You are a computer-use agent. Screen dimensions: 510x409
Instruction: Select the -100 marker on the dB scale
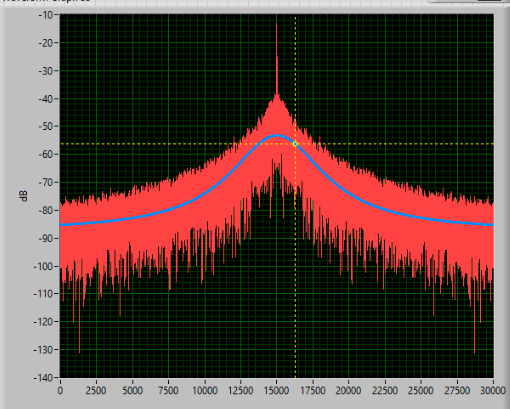(x=43, y=267)
